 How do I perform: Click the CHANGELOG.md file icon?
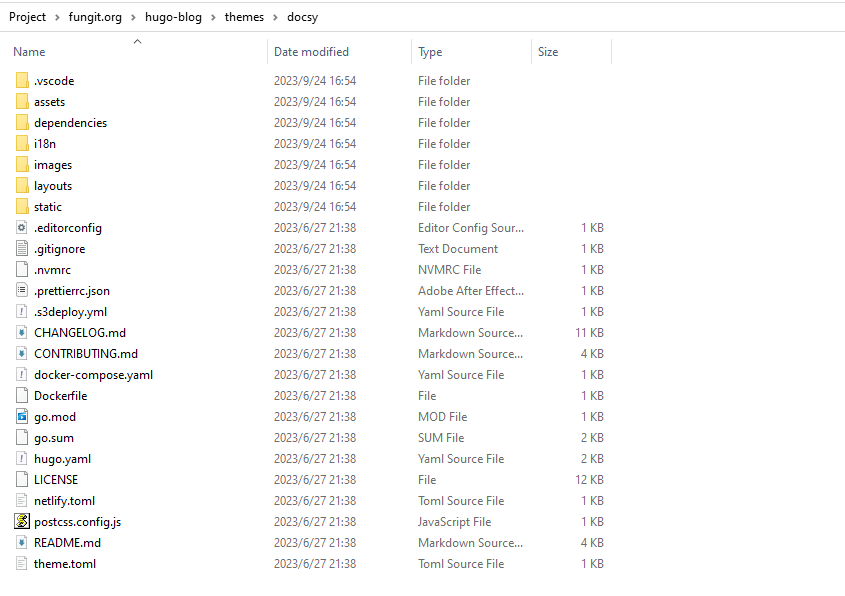[22, 333]
